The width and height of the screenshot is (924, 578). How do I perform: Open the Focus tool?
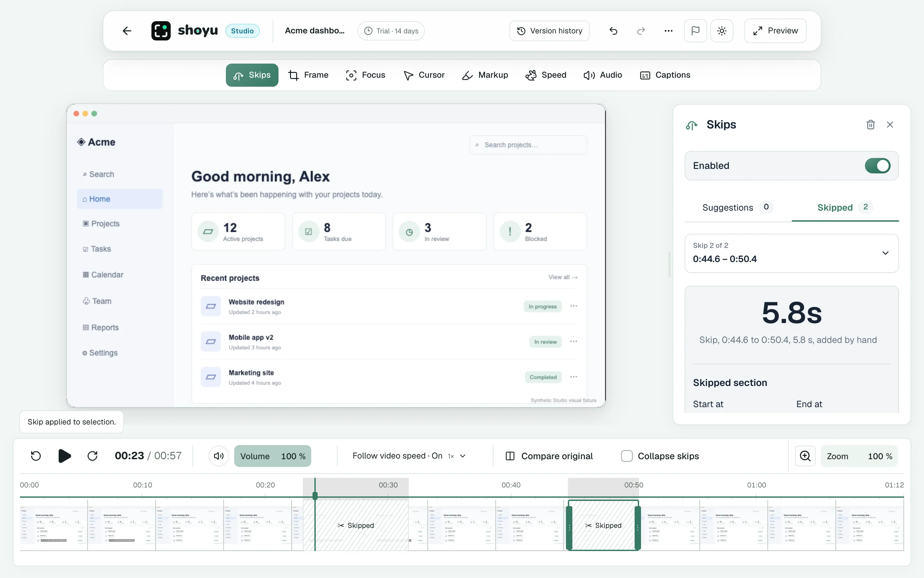(x=365, y=75)
